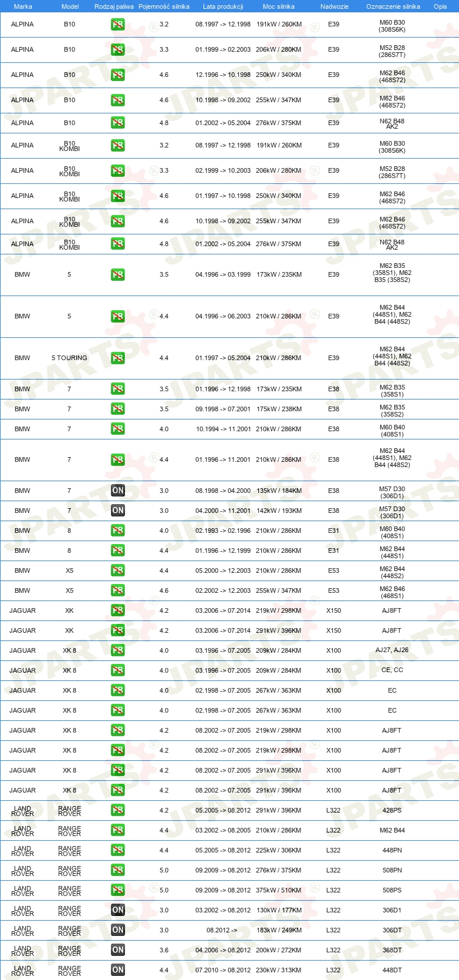This screenshot has width=459, height=980.
Task: Click power value '225kW / 306KM'
Action: tap(279, 850)
